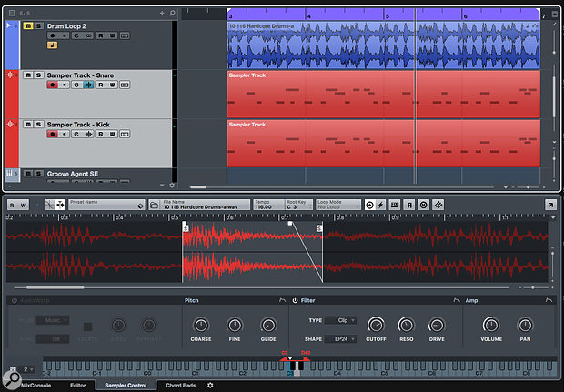Viewport: 564px width, 392px height.
Task: Click the import audio file folder icon
Action: pyautogui.click(x=154, y=205)
